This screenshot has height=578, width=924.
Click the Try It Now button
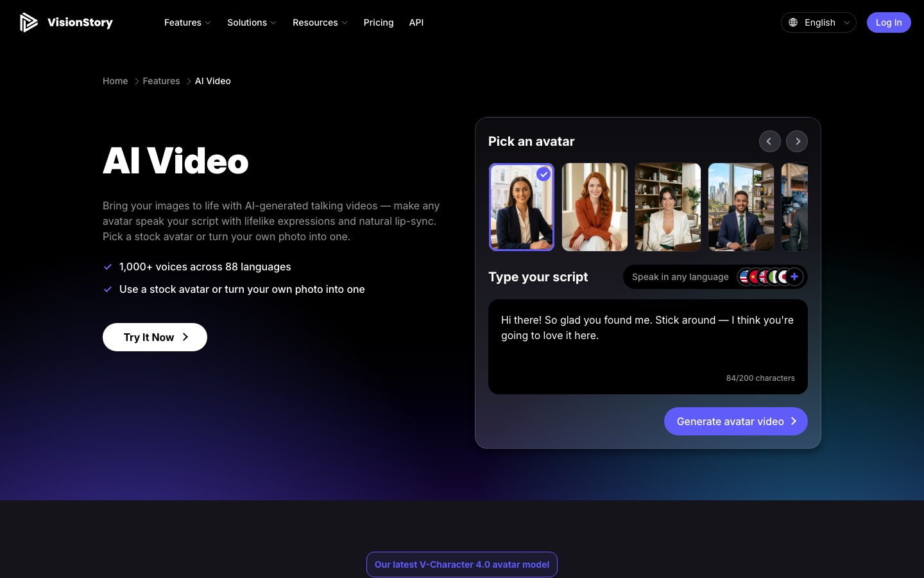click(x=155, y=337)
